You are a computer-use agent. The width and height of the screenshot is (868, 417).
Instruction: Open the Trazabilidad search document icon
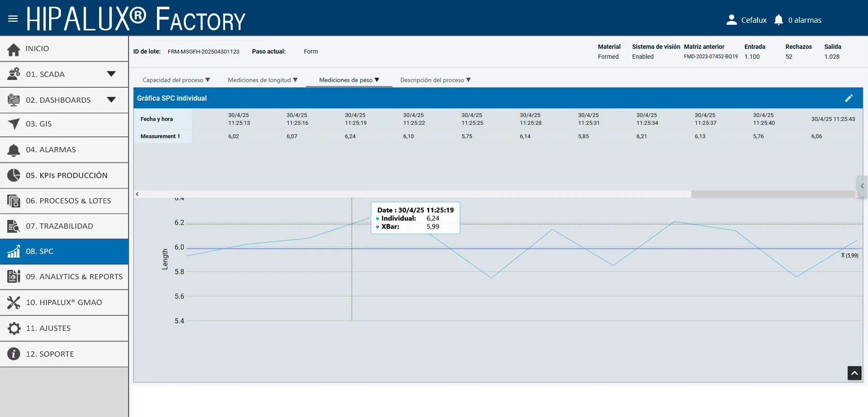point(14,226)
